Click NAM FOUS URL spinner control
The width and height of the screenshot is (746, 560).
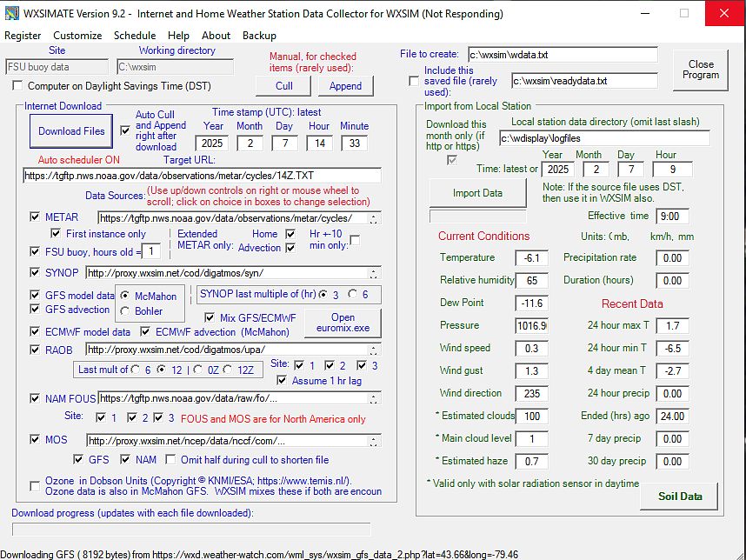click(x=374, y=399)
